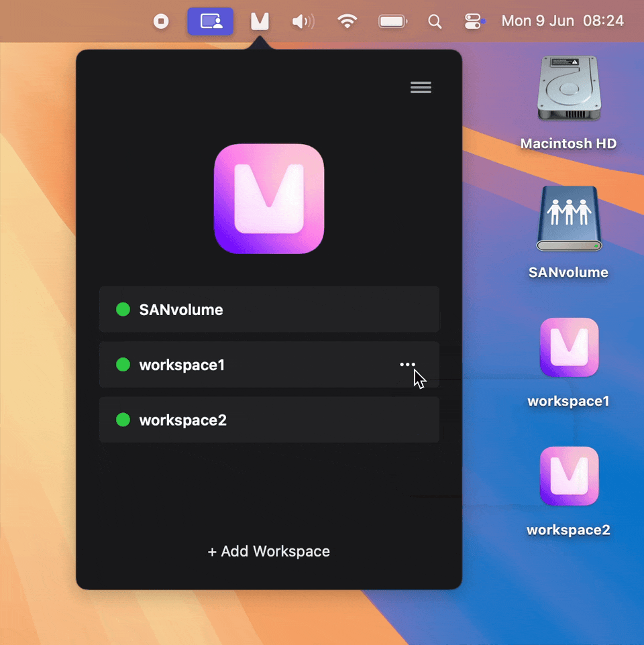Open Spotlight search in the menu bar
Viewport: 644px width, 645px height.
(435, 21)
